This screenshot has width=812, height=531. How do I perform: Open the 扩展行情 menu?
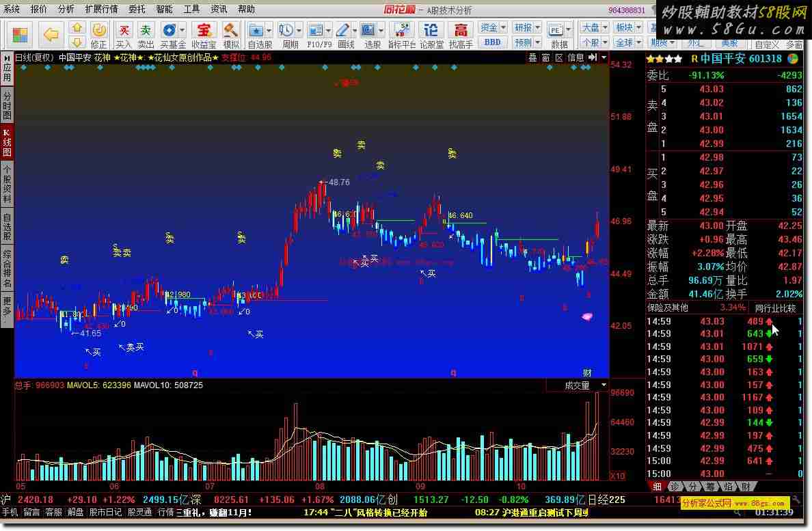(x=101, y=10)
